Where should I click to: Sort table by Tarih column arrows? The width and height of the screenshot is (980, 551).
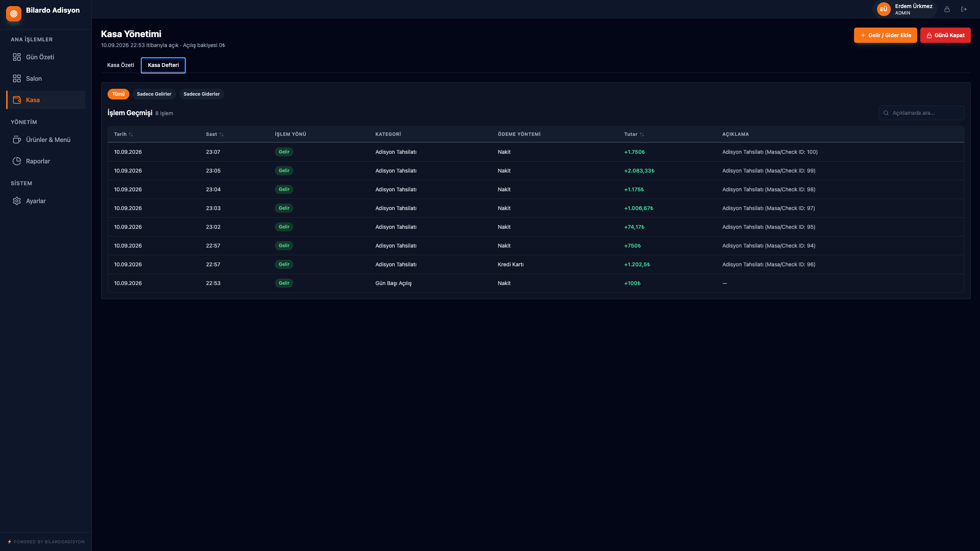coord(131,134)
